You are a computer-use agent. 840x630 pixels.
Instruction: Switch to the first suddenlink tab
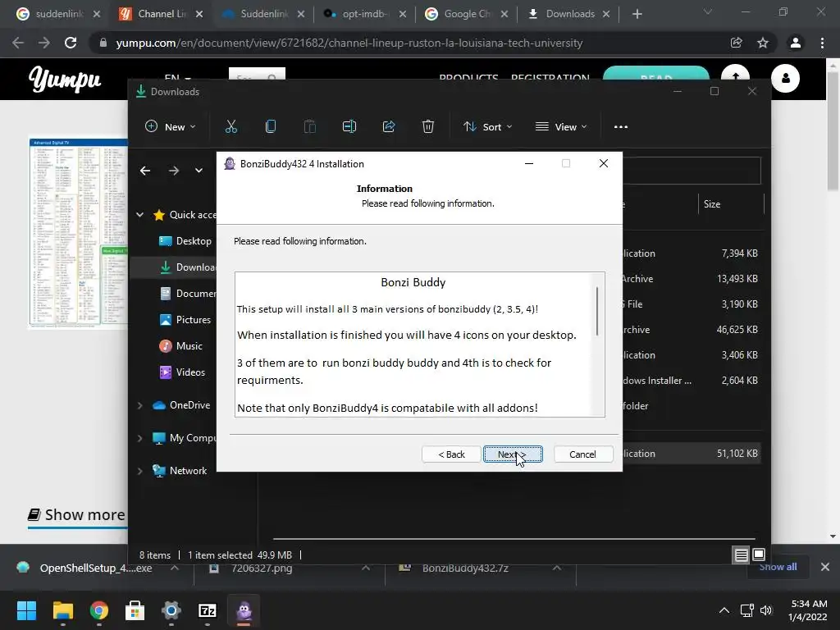click(58, 14)
